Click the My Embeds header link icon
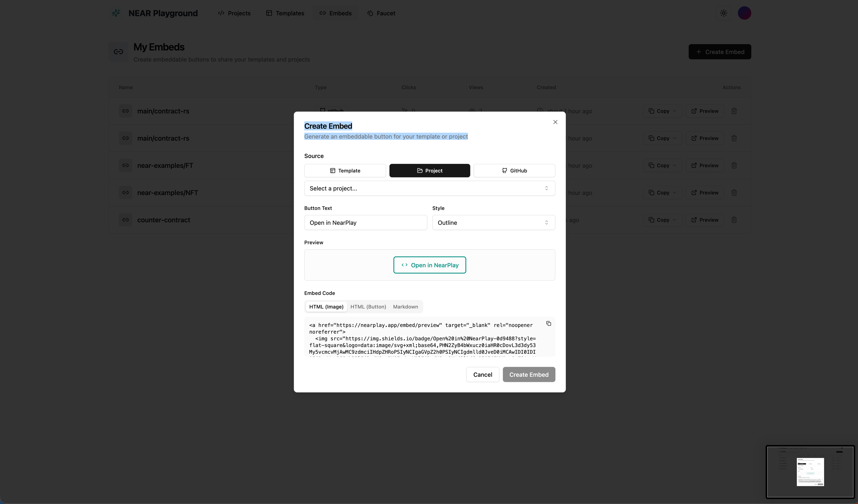Screen dimensions: 858x504 [118, 52]
